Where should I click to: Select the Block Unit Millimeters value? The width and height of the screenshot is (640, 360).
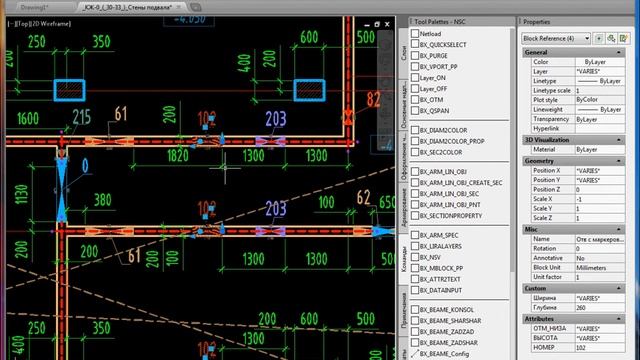(600, 268)
